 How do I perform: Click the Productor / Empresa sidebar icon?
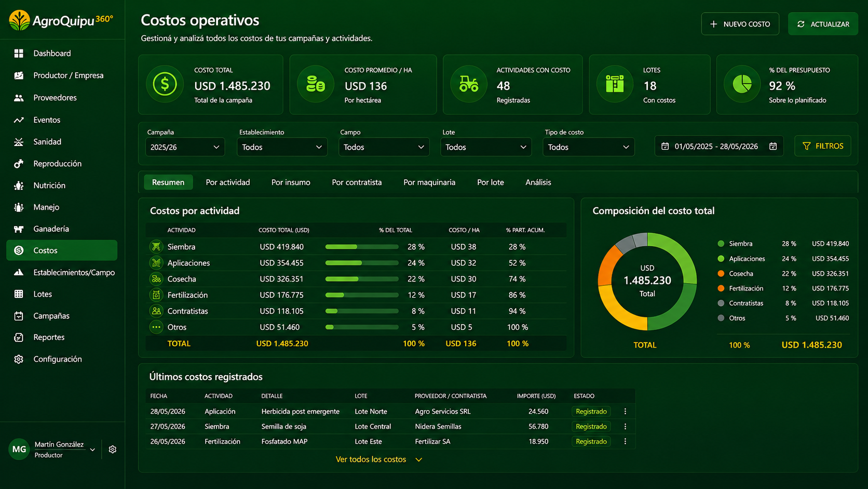(19, 75)
